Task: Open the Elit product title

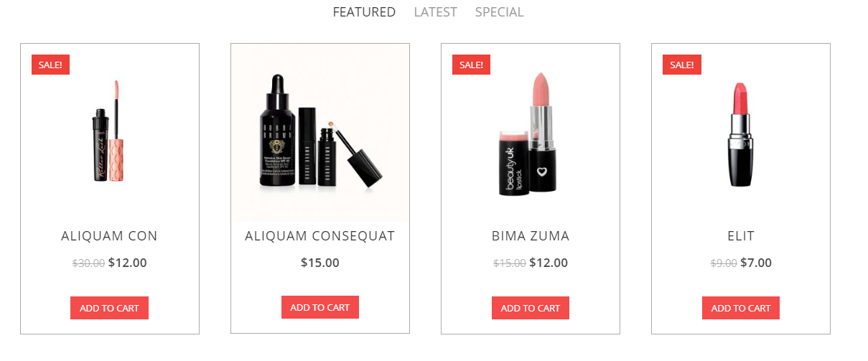Action: [741, 236]
